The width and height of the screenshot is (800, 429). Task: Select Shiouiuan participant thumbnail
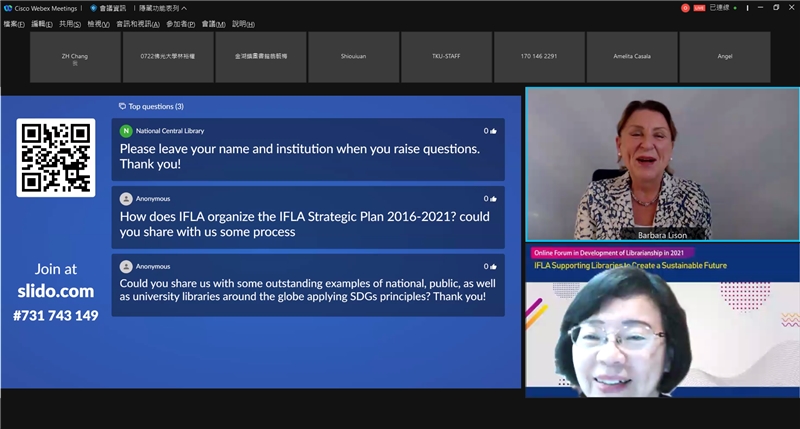tap(354, 57)
